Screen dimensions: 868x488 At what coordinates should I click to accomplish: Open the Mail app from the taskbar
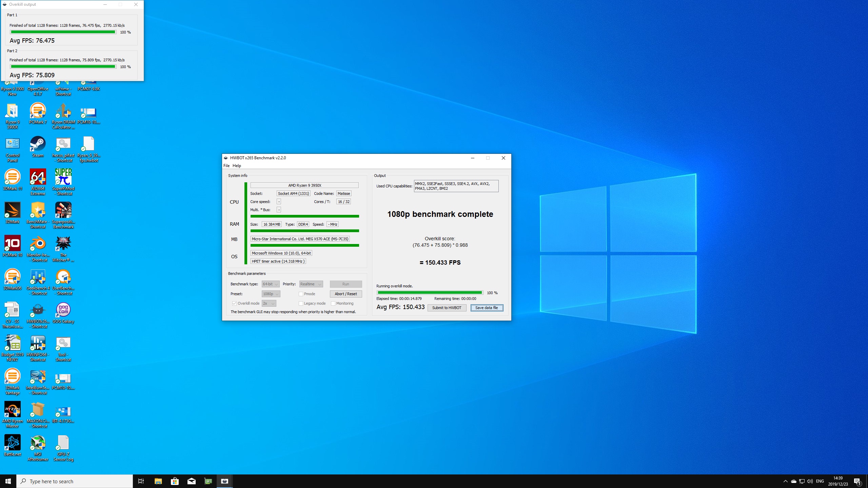click(x=191, y=481)
